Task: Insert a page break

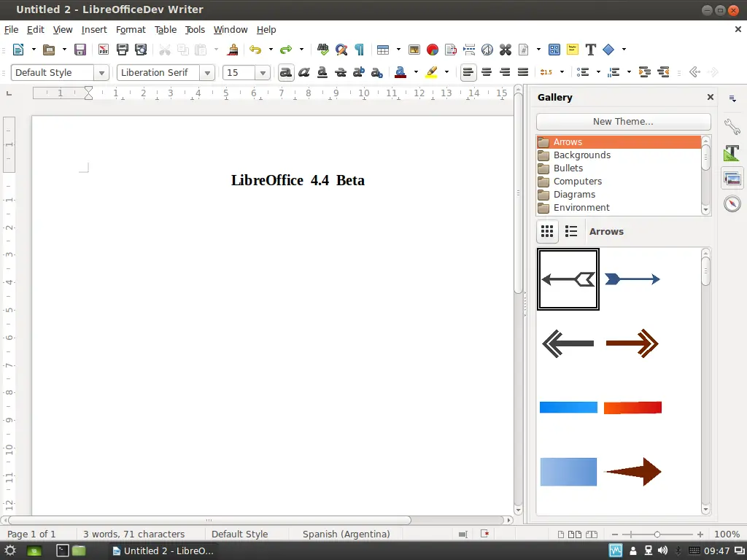Action: (469, 50)
